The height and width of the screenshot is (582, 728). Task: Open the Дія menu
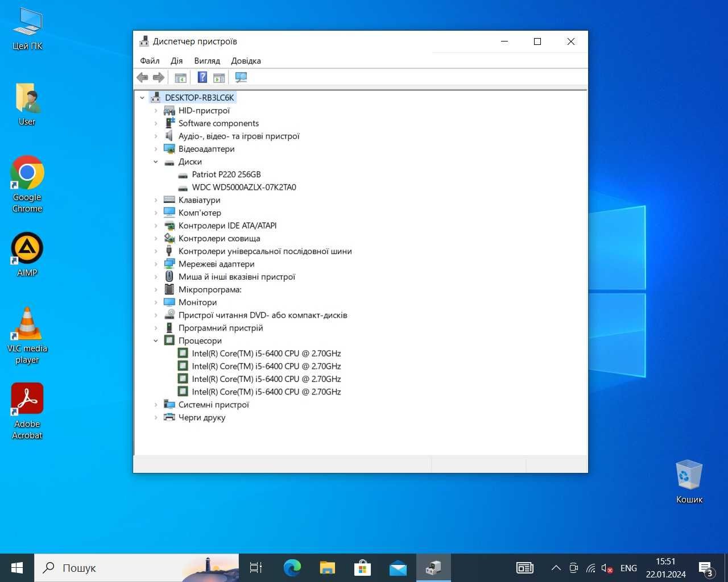(x=177, y=61)
